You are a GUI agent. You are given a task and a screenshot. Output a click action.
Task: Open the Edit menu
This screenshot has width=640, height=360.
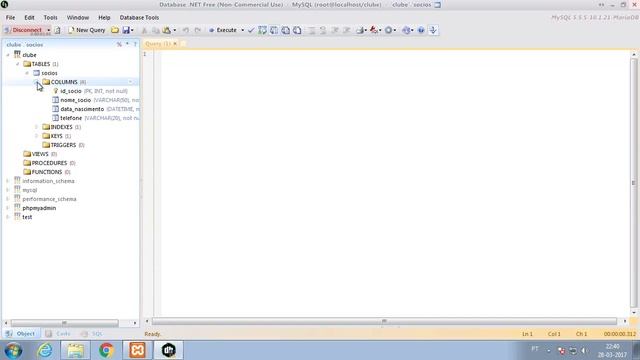click(29, 18)
